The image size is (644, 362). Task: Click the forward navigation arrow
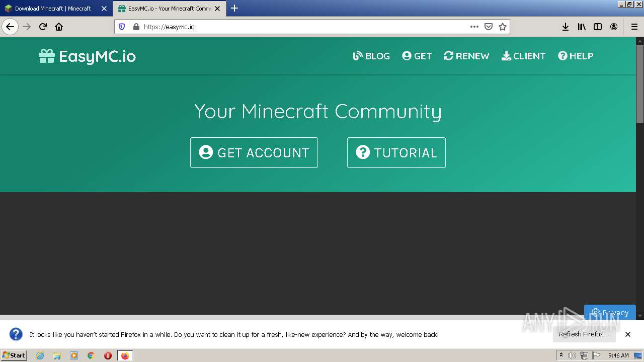pyautogui.click(x=27, y=27)
